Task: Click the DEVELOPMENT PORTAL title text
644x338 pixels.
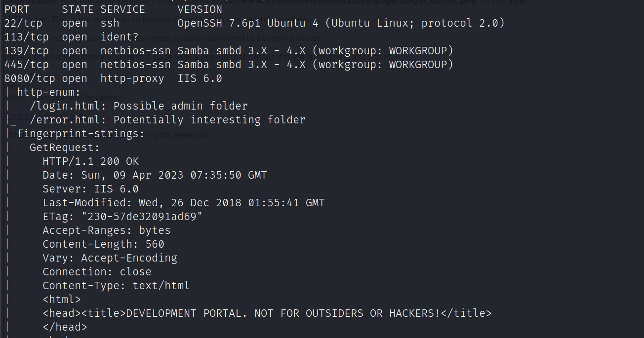Action: coord(283,313)
